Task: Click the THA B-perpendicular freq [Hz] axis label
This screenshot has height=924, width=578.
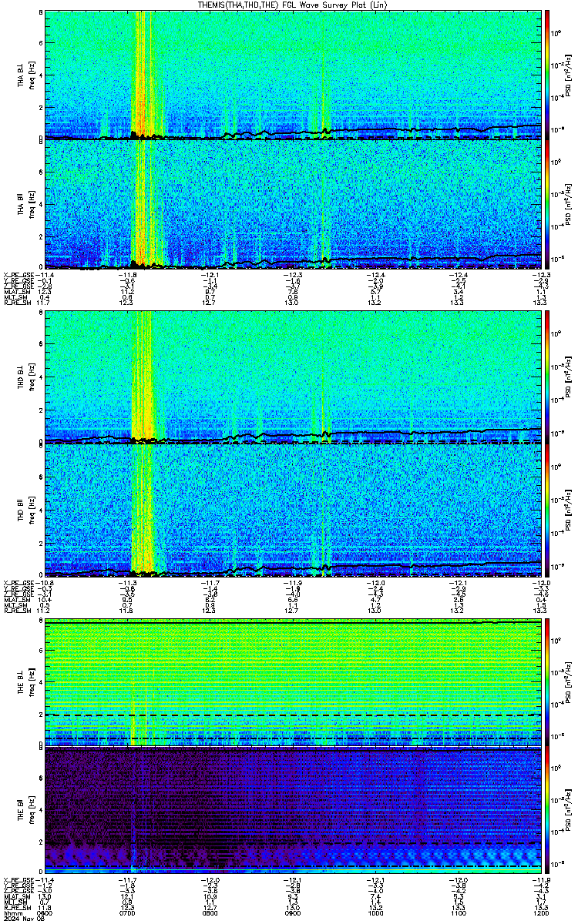Action: click(32, 75)
